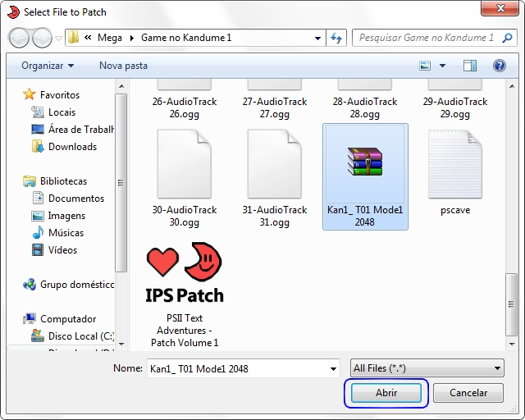Open the Imagens library
525x420 pixels.
66,216
